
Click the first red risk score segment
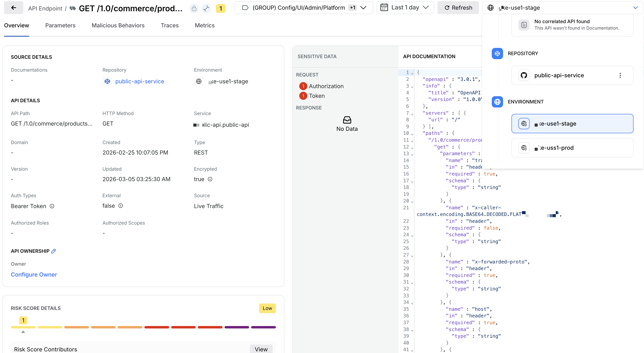point(156,327)
